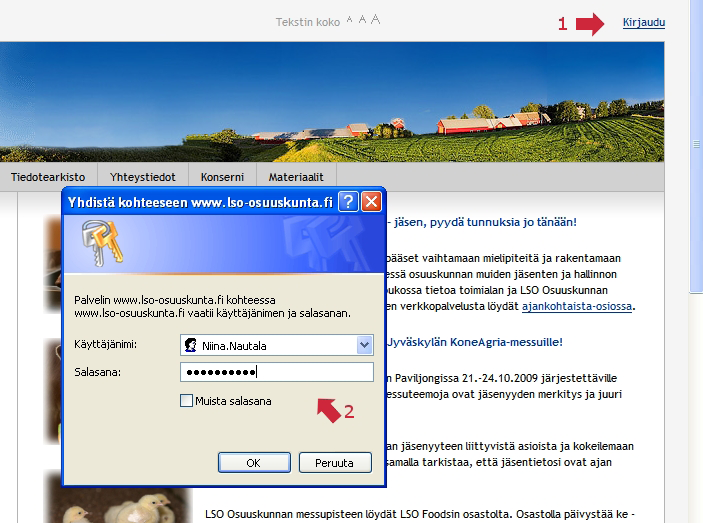
Task: Confirm login with the OK button
Action: 254,462
